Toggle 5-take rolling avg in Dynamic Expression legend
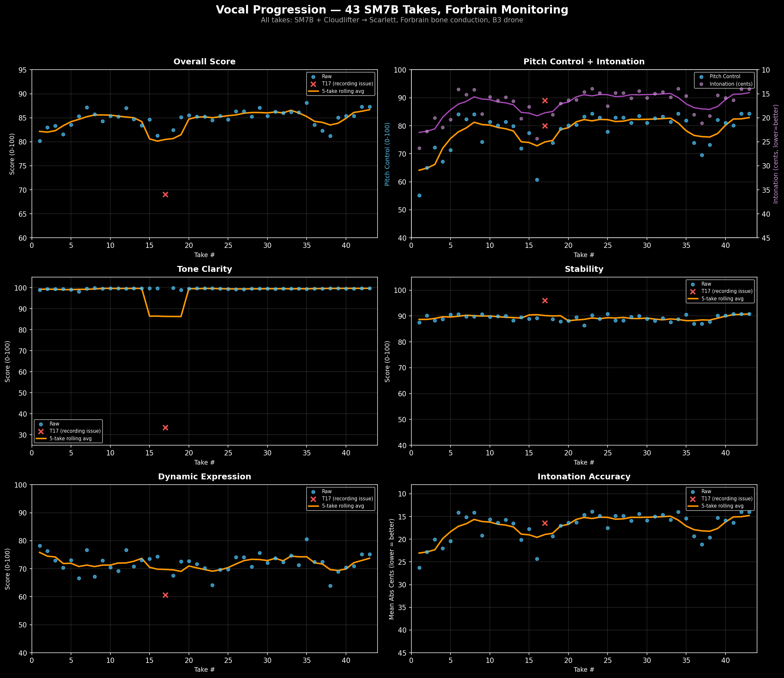 click(x=314, y=506)
